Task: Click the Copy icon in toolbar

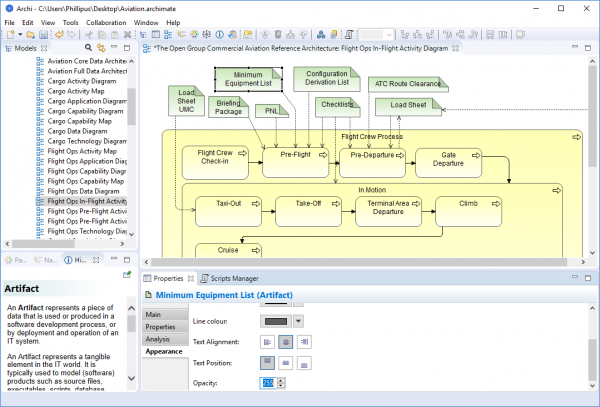Action: coord(102,35)
